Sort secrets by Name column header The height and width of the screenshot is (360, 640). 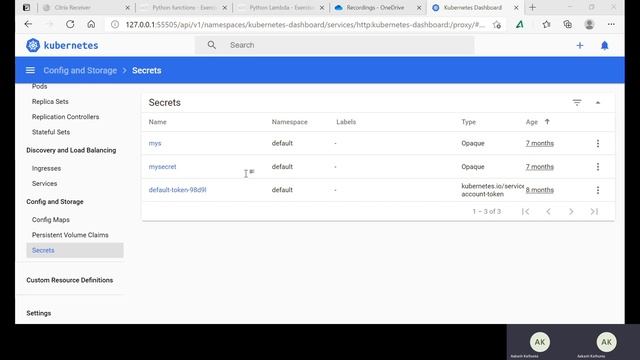158,122
